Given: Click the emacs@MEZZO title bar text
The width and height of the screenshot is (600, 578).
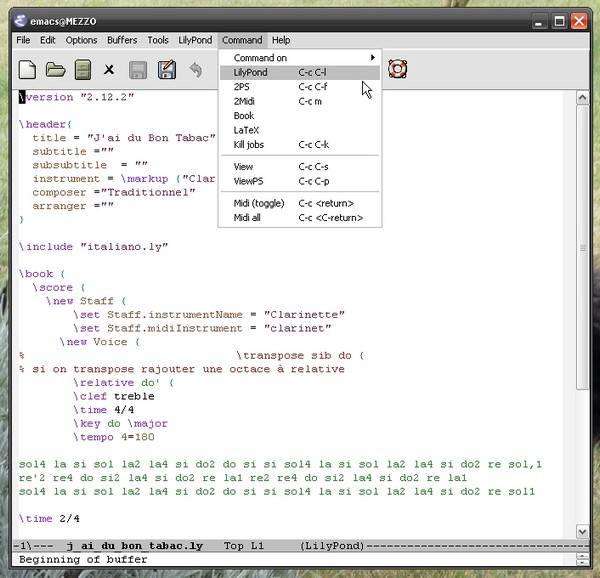Looking at the screenshot, I should pos(63,21).
